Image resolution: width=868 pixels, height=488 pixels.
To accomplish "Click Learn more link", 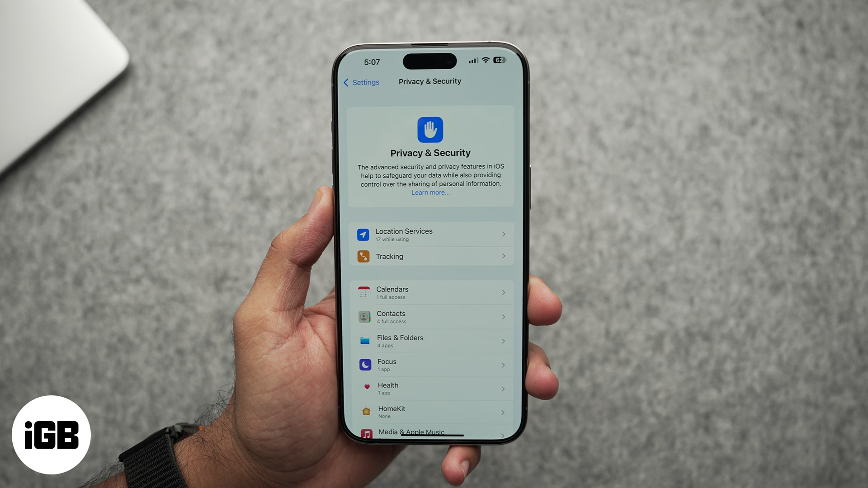I will coord(430,192).
